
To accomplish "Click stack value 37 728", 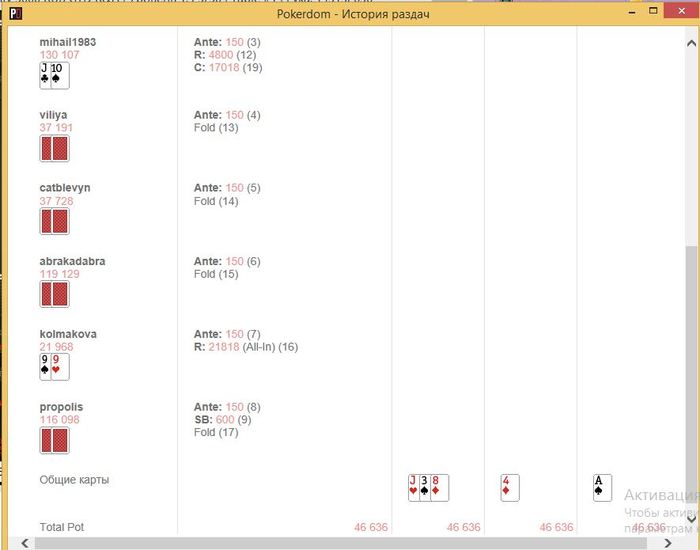I will click(56, 201).
